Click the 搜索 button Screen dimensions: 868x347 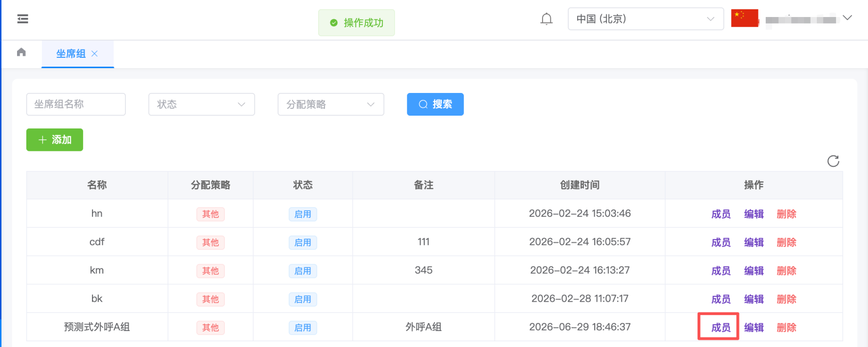pyautogui.click(x=435, y=104)
